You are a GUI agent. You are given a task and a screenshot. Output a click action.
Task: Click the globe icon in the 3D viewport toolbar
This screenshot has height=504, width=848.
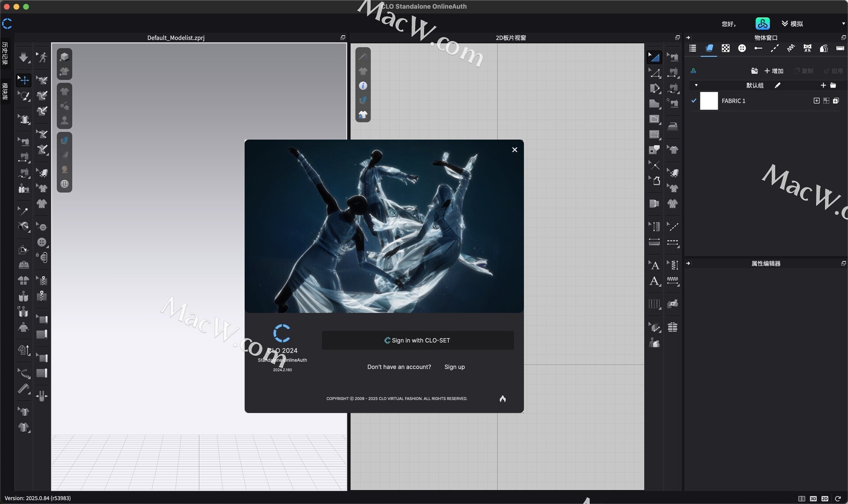64,184
